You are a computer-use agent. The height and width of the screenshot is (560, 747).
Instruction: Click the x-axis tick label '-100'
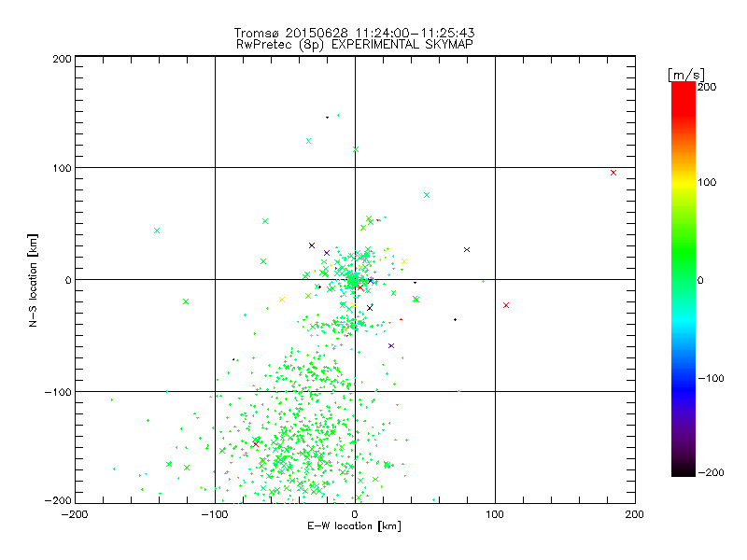coord(215,514)
